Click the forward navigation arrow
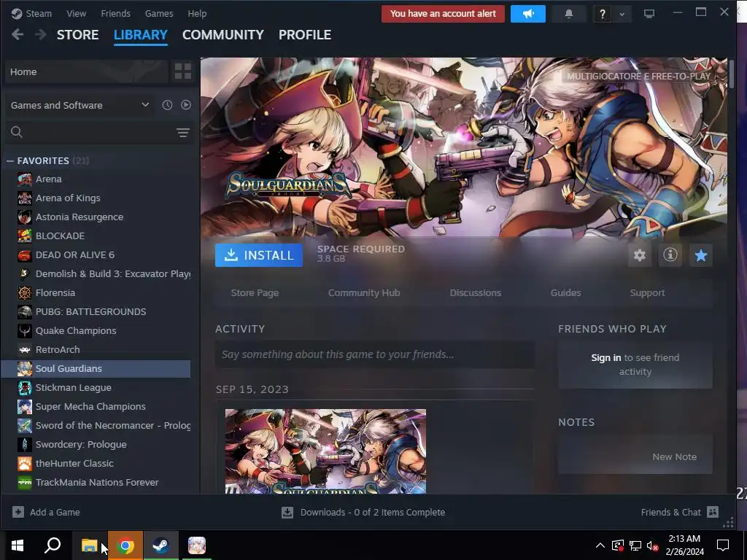This screenshot has height=560, width=747. pyautogui.click(x=41, y=34)
